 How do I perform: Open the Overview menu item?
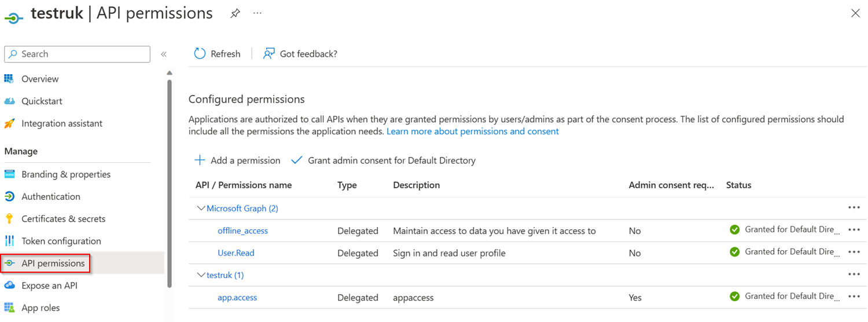pyautogui.click(x=40, y=79)
